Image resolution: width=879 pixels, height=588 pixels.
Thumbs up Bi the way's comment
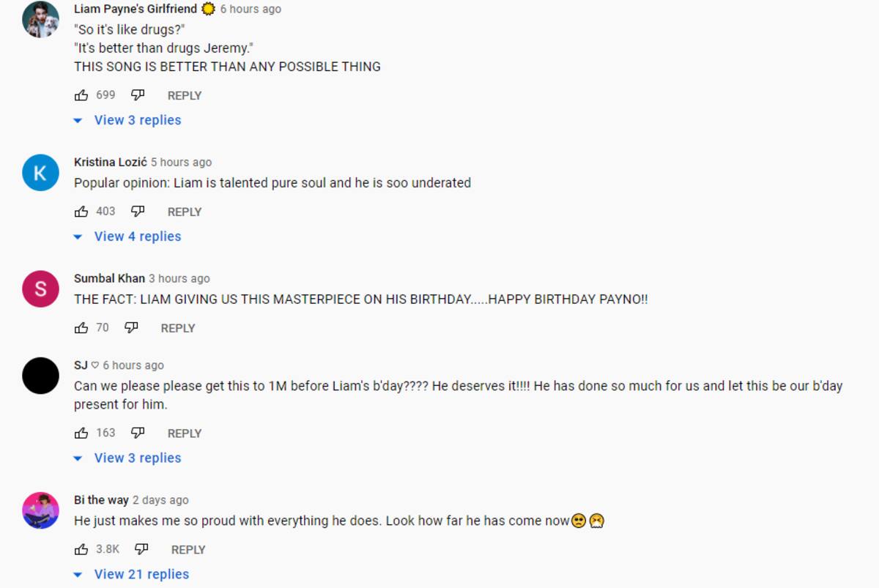click(81, 549)
